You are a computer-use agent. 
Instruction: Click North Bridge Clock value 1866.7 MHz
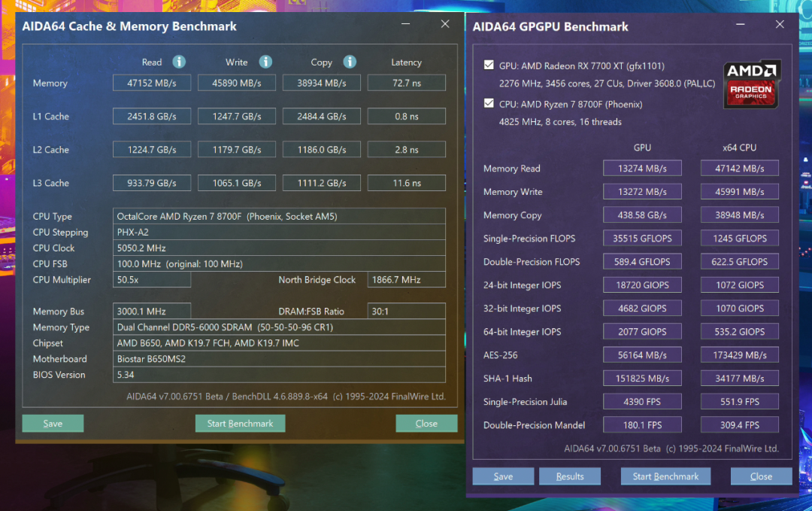tap(407, 279)
